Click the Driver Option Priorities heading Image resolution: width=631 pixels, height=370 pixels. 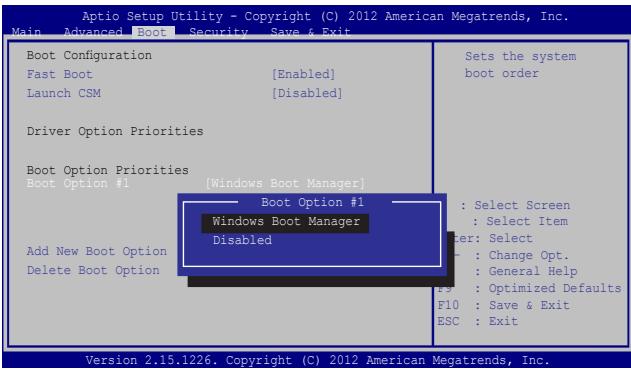point(115,132)
